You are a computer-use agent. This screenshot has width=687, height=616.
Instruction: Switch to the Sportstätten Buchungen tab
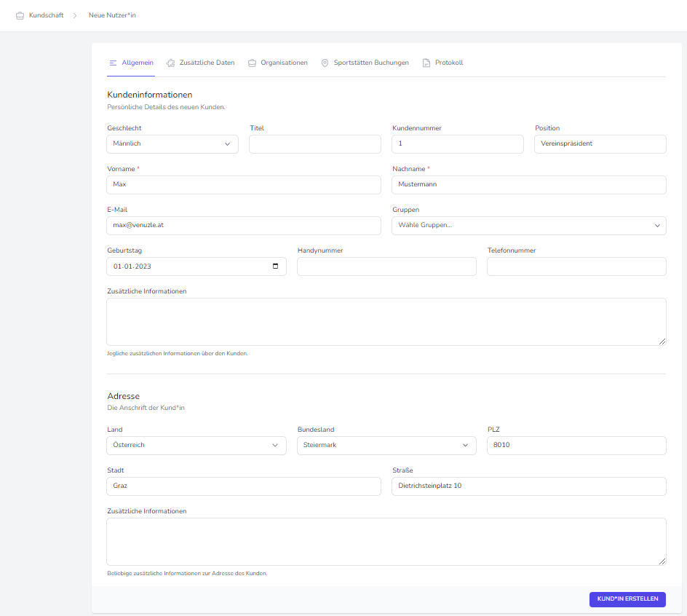pyautogui.click(x=371, y=63)
